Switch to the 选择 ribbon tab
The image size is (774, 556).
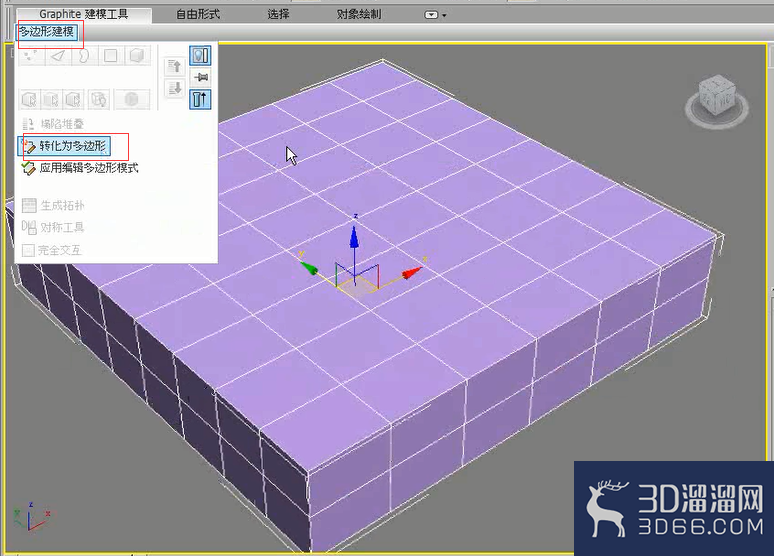click(278, 14)
